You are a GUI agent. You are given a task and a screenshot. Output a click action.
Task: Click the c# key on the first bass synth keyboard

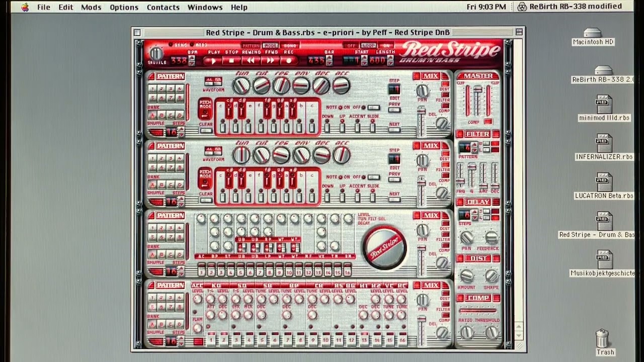(229, 110)
